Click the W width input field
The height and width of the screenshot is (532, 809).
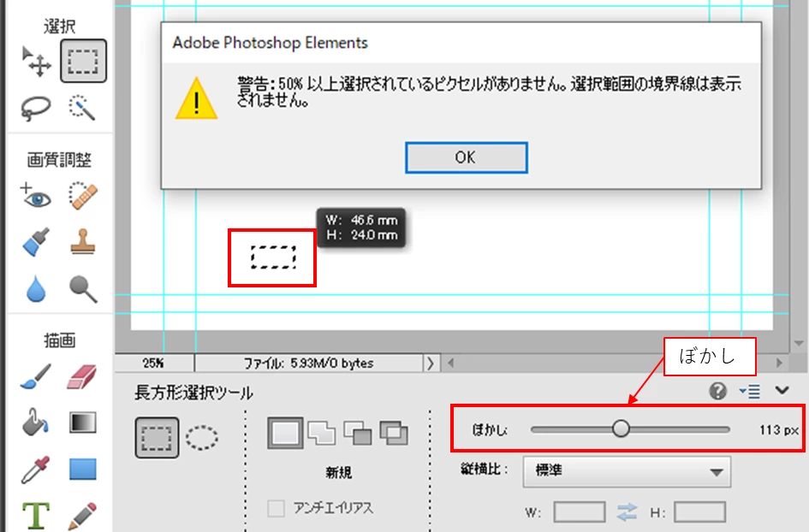pyautogui.click(x=580, y=512)
